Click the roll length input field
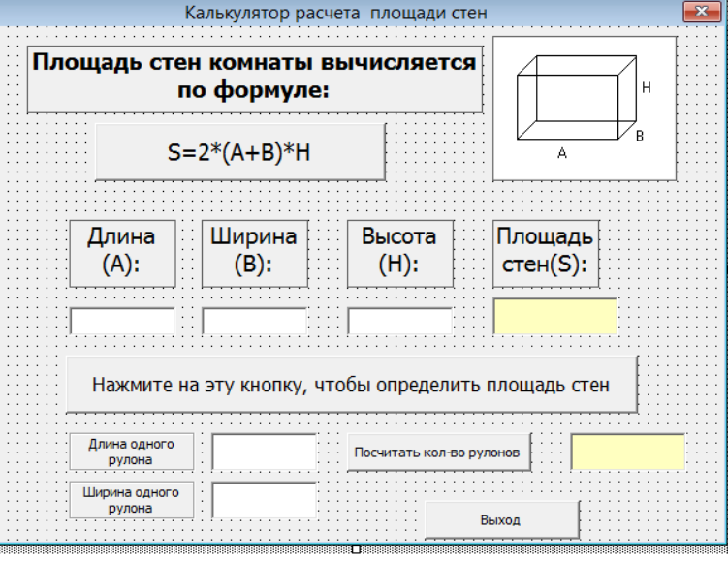728x562 pixels. [265, 452]
